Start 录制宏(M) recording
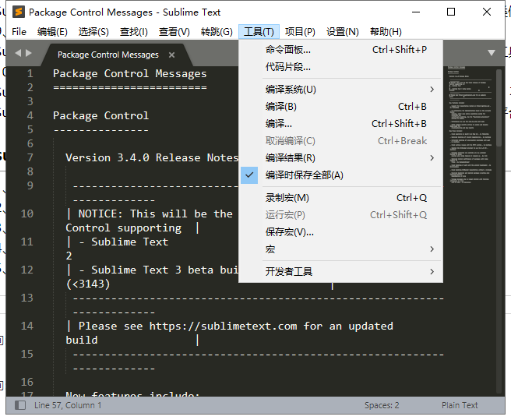The height and width of the screenshot is (420, 511). pos(340,198)
